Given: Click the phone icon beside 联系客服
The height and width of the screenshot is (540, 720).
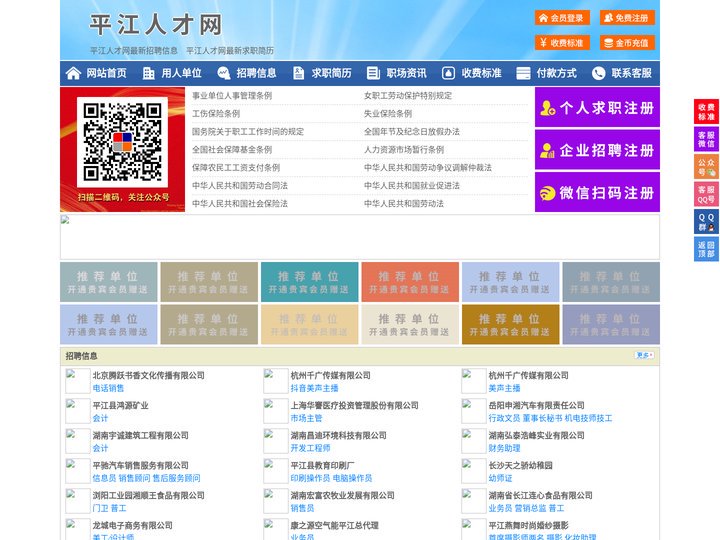Looking at the screenshot, I should pyautogui.click(x=598, y=73).
